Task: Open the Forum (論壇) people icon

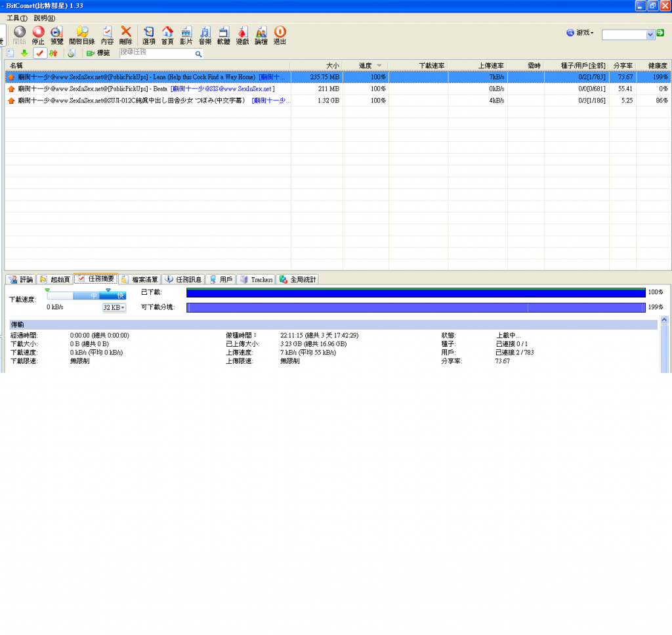Action: [x=261, y=32]
